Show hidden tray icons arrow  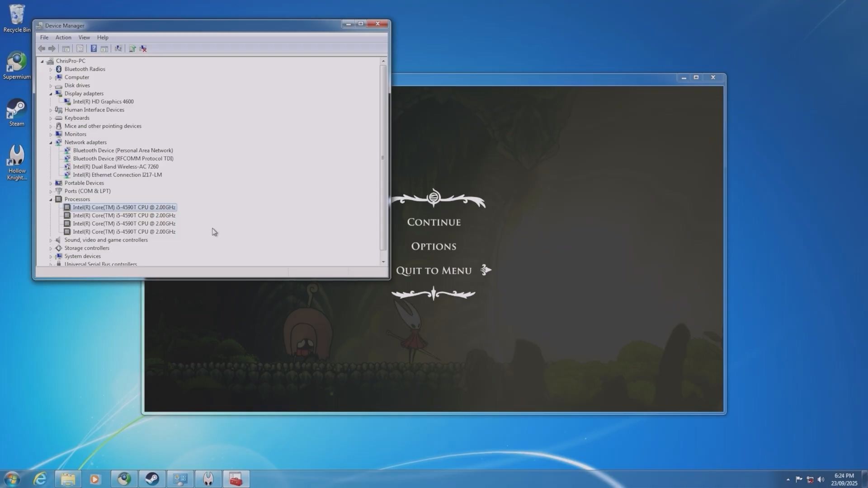[x=788, y=479]
